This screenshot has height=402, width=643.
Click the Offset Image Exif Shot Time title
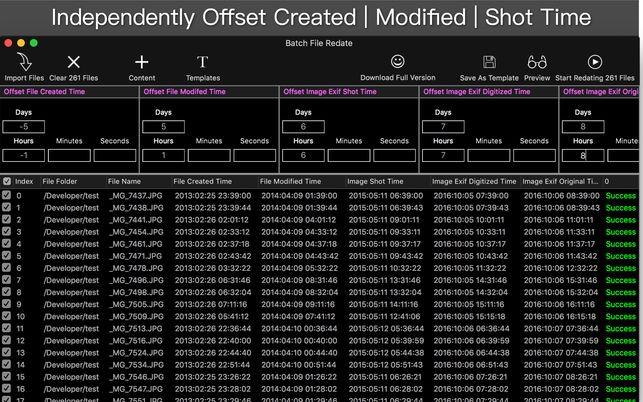coord(330,91)
